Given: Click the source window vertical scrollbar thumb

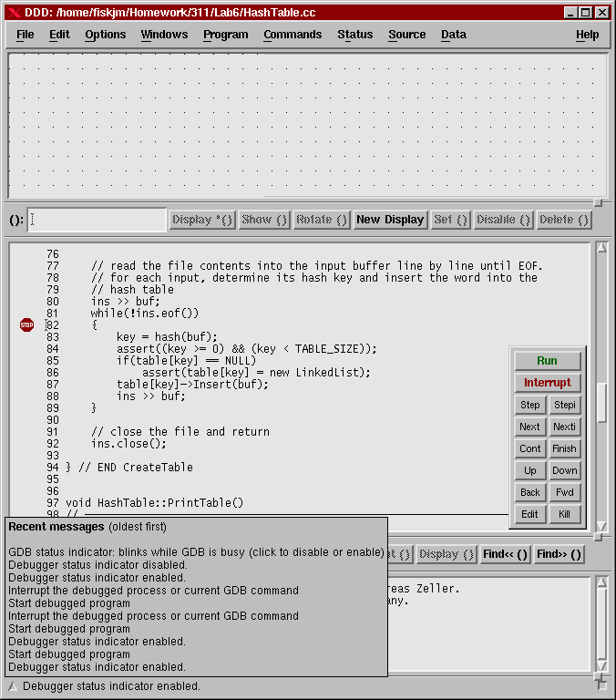Looking at the screenshot, I should 601,403.
